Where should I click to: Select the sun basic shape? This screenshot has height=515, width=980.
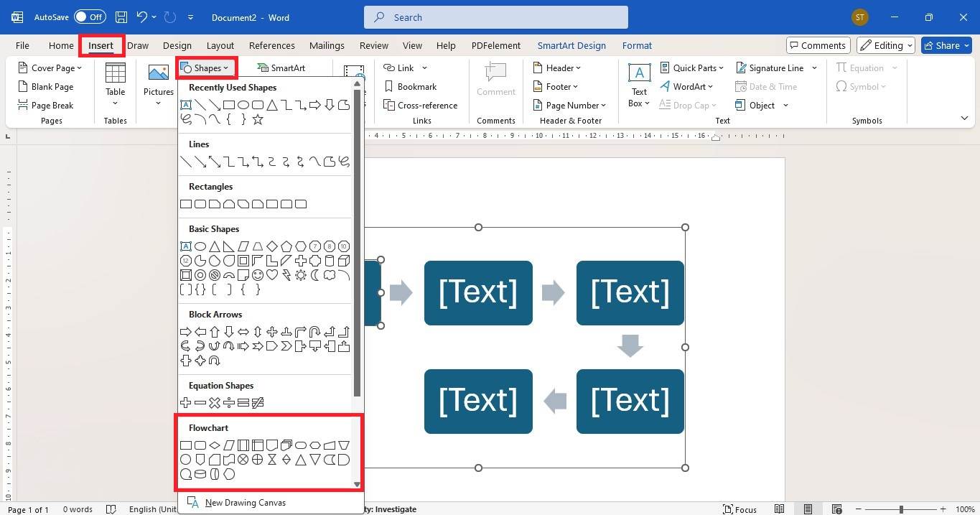(301, 275)
